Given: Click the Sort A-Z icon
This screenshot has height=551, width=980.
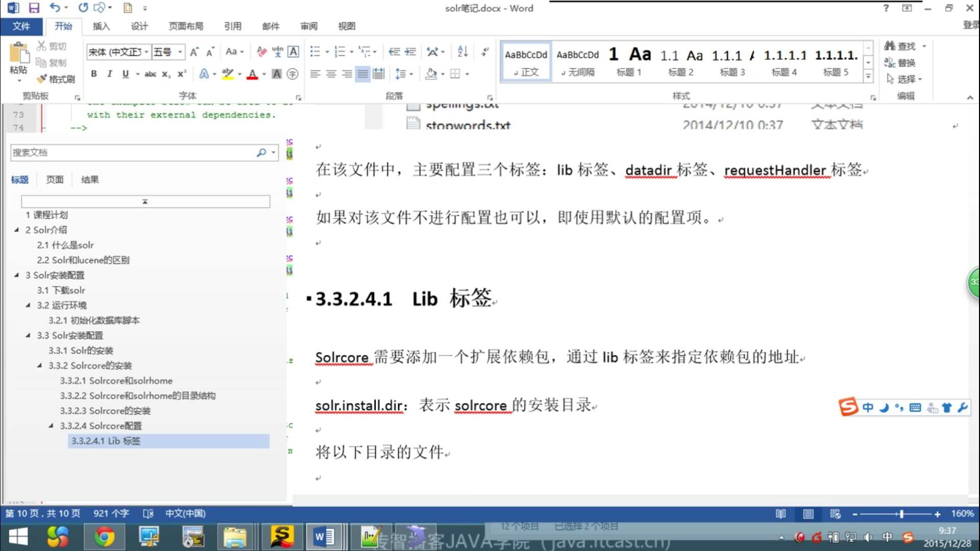Looking at the screenshot, I should coord(462,52).
